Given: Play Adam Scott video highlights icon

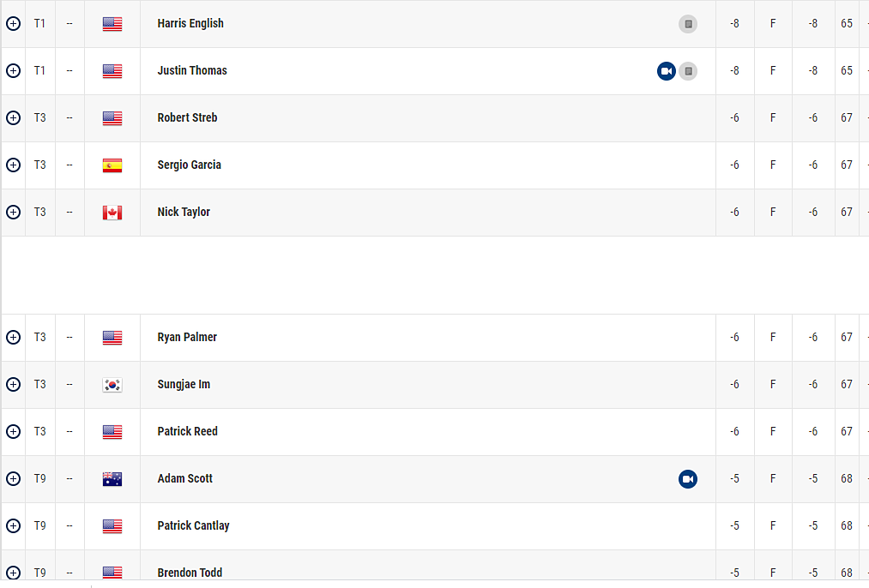Looking at the screenshot, I should click(688, 479).
